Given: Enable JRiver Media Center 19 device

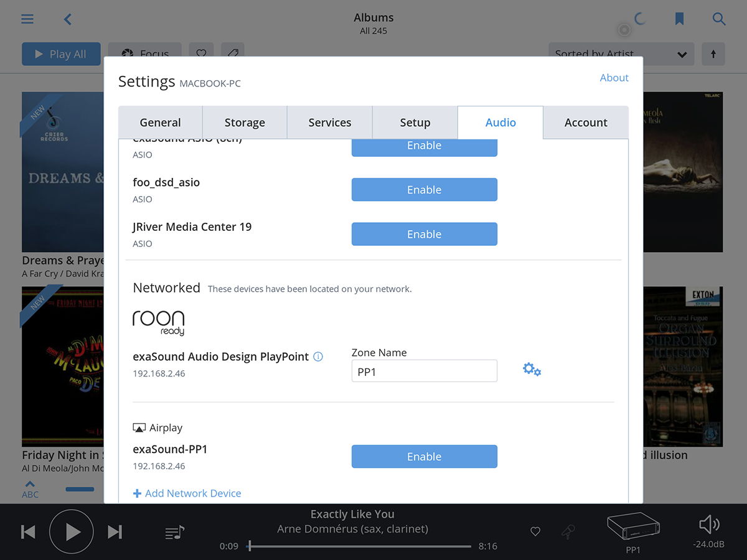Looking at the screenshot, I should (425, 234).
